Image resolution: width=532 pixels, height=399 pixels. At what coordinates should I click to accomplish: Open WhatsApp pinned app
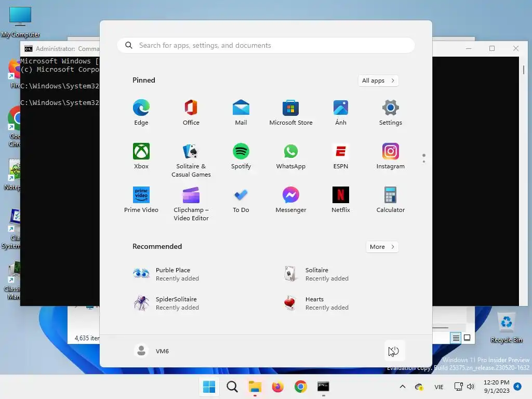[291, 156]
